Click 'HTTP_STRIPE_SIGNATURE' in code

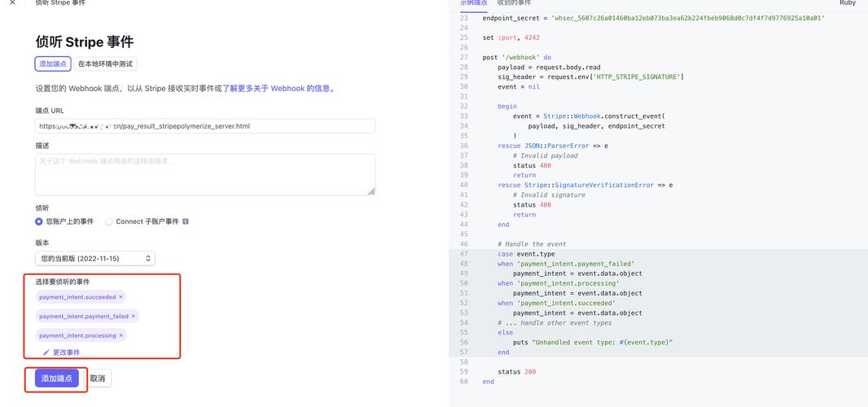pos(636,77)
